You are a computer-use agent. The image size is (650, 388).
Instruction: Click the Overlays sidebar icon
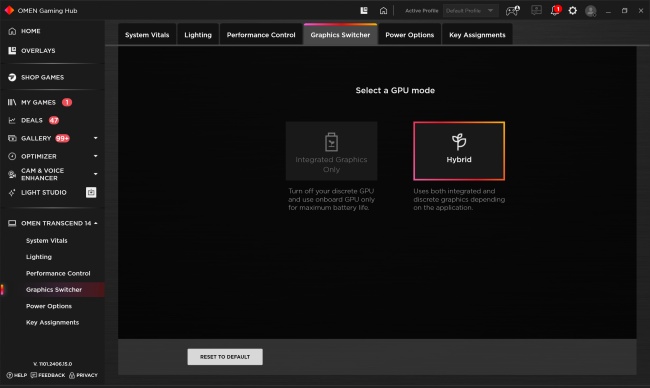[x=12, y=51]
